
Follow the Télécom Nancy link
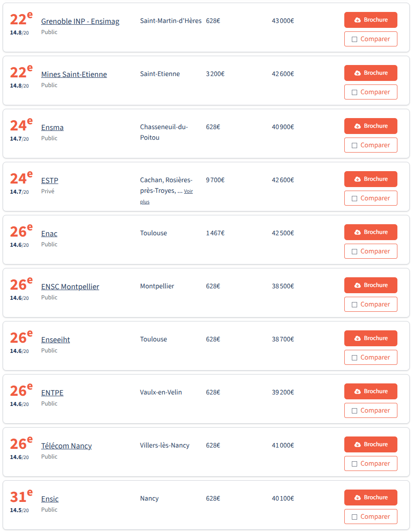[x=66, y=446]
